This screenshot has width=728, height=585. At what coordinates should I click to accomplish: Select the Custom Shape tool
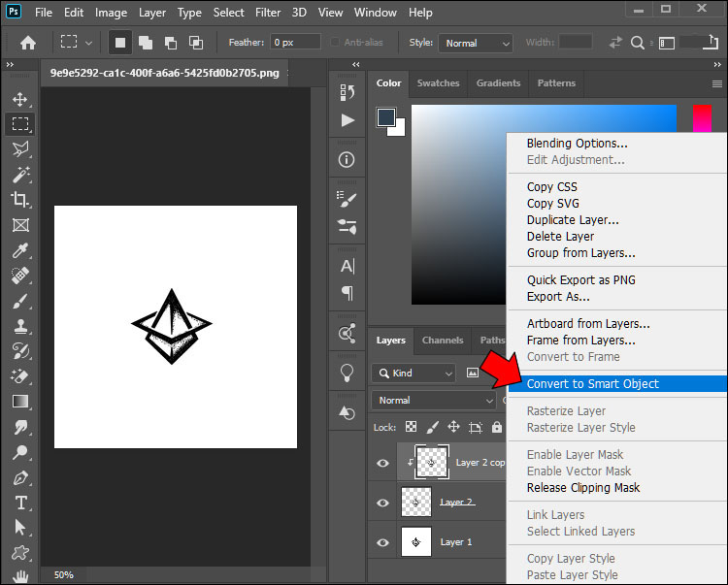coord(20,553)
